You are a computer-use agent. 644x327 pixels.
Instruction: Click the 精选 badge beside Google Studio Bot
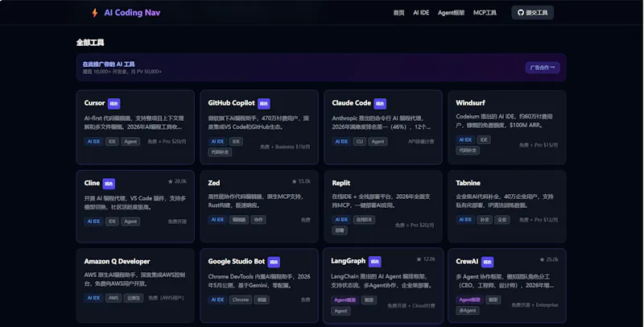pyautogui.click(x=274, y=262)
